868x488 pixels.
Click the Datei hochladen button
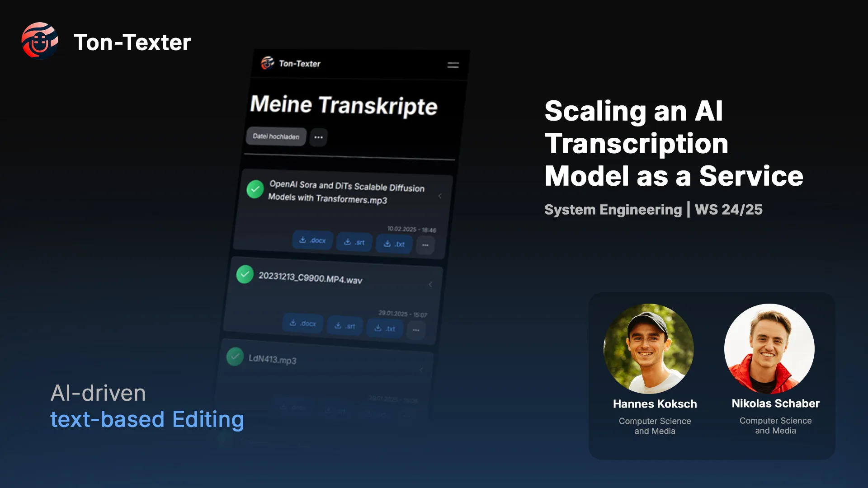276,136
